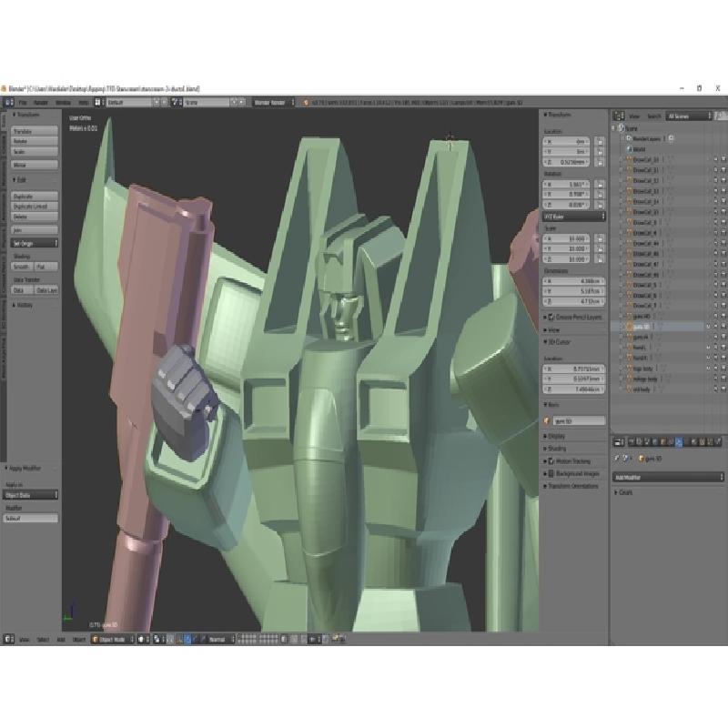This screenshot has width=728, height=728.
Task: Delete the active scene with the X button
Action: (241, 102)
